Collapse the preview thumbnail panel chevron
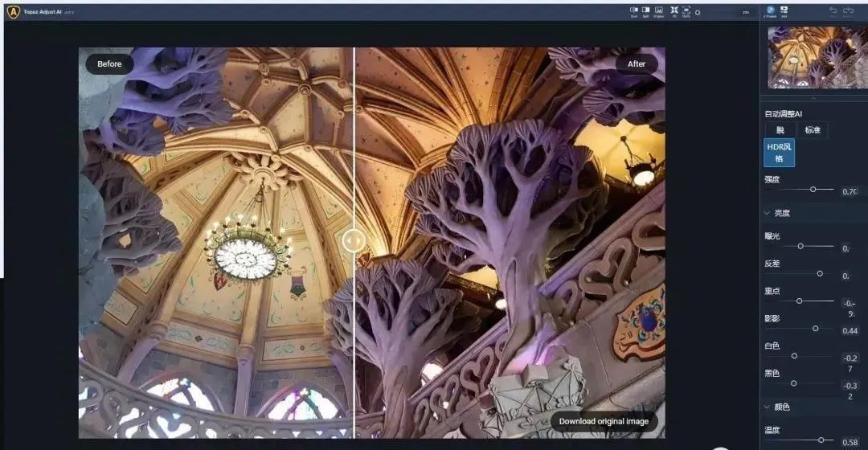Screen dimensions: 868x450 [x=813, y=98]
